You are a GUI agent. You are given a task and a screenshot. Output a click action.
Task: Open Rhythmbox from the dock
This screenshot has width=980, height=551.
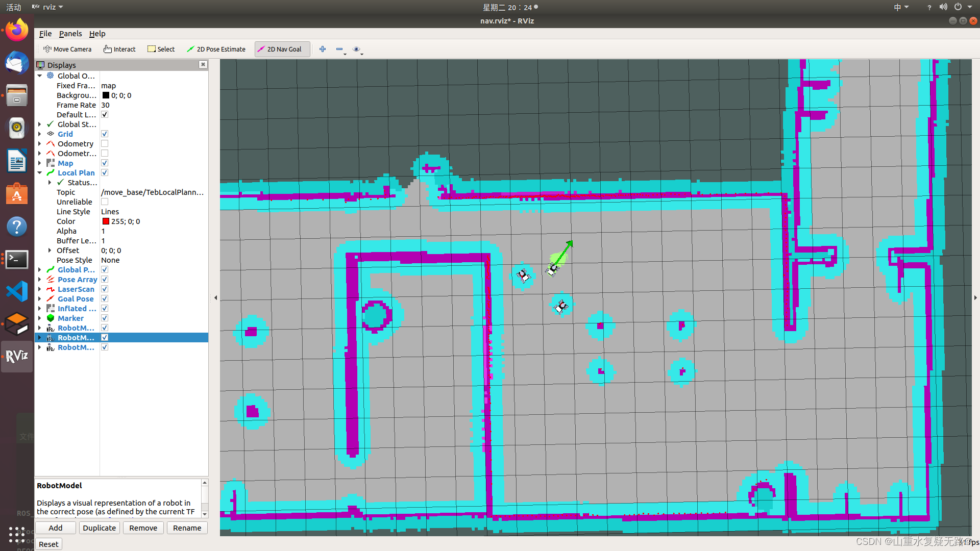(x=17, y=128)
